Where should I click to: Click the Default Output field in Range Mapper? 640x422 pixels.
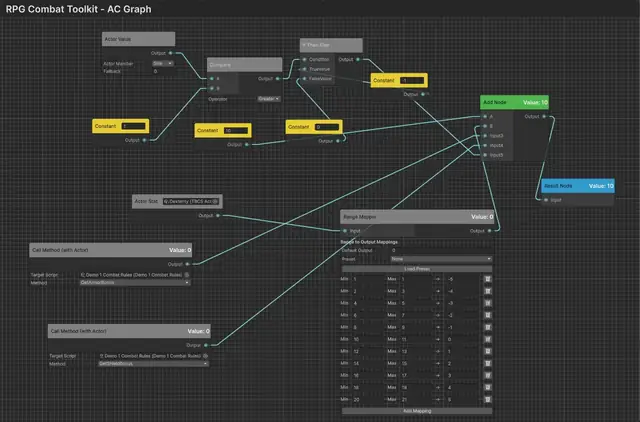441,250
